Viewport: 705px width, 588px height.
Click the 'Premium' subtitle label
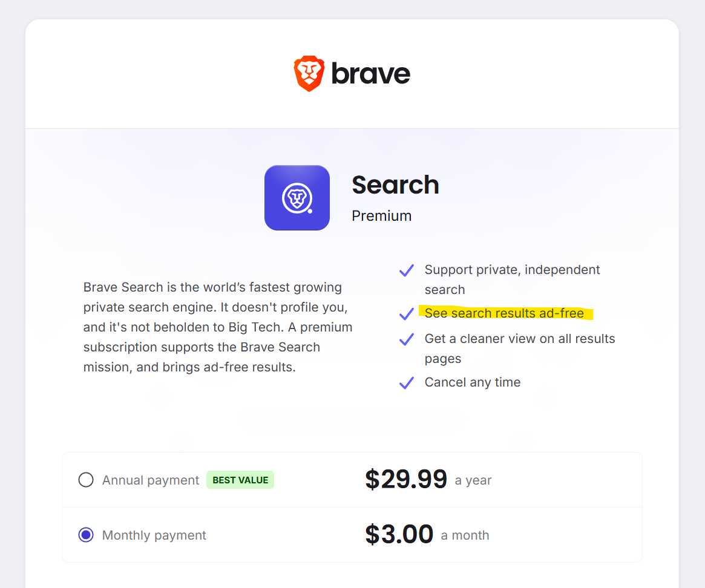point(382,215)
